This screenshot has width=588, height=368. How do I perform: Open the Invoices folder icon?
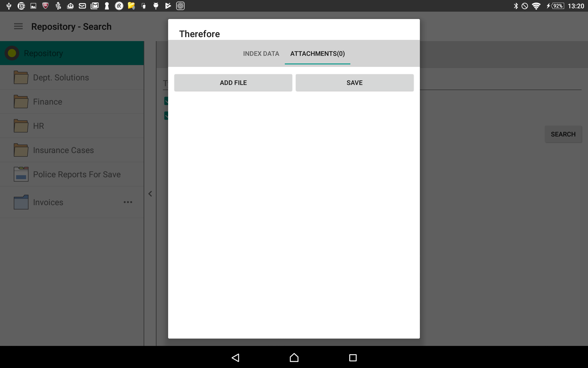(x=21, y=202)
